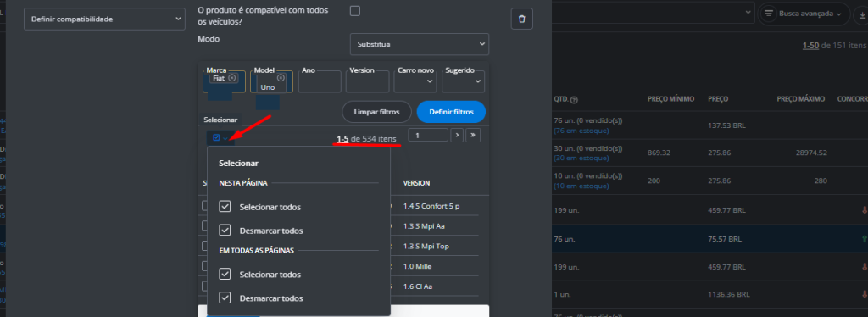The image size is (868, 317).
Task: Remove the Uno chip from Model
Action: tap(280, 78)
